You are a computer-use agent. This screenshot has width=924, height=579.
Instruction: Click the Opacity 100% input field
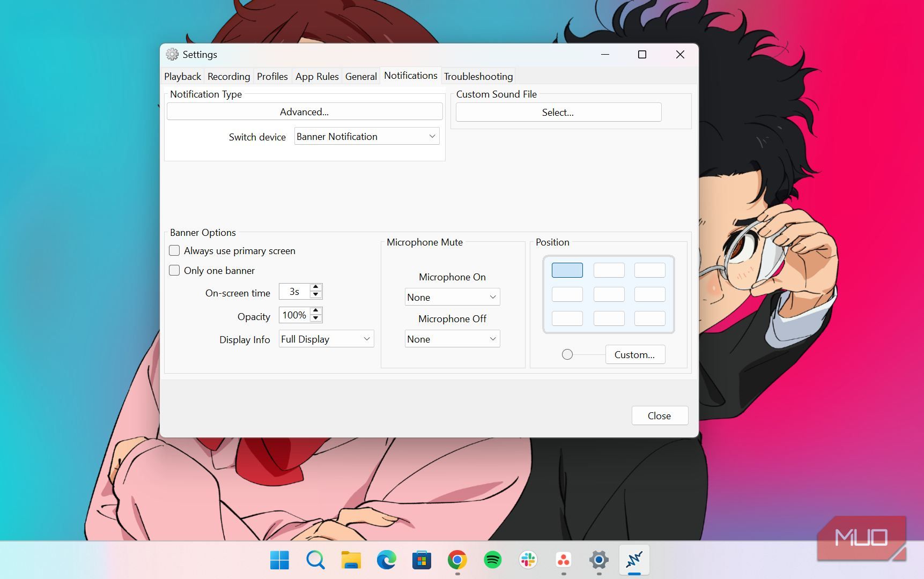[x=294, y=315]
